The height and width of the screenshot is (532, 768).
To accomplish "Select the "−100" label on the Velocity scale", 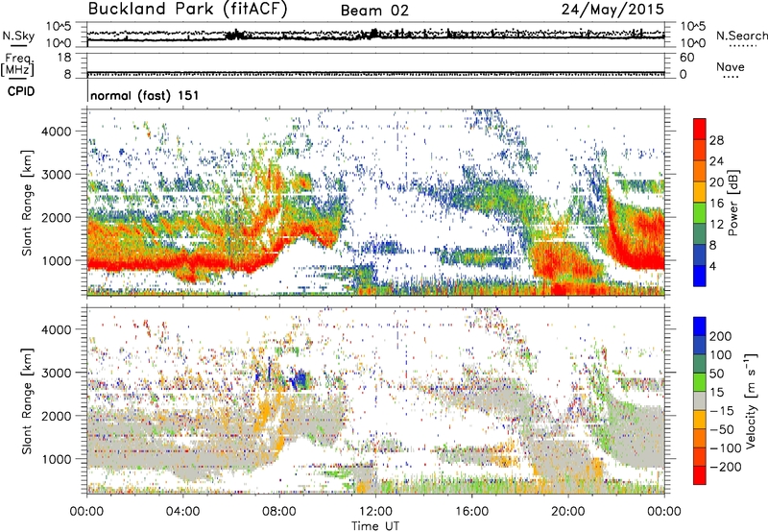I will click(x=726, y=448).
